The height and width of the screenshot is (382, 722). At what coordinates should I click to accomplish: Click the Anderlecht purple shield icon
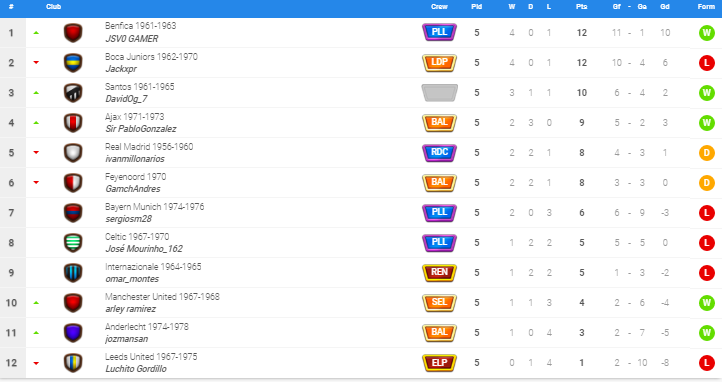(x=73, y=333)
